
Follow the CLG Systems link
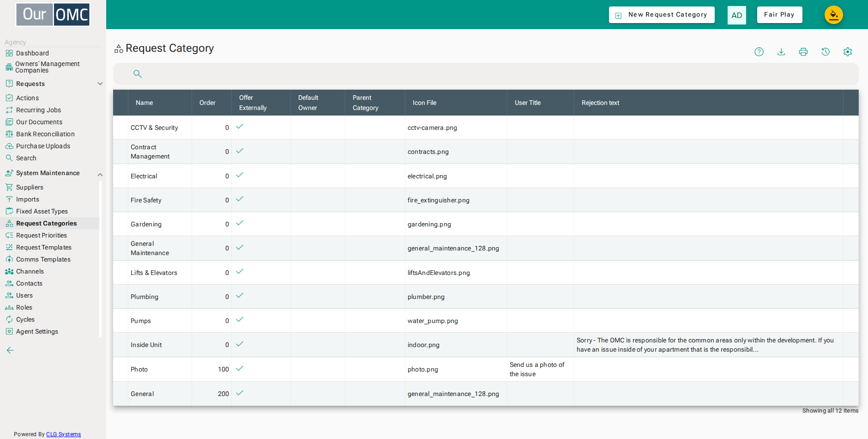tap(63, 434)
